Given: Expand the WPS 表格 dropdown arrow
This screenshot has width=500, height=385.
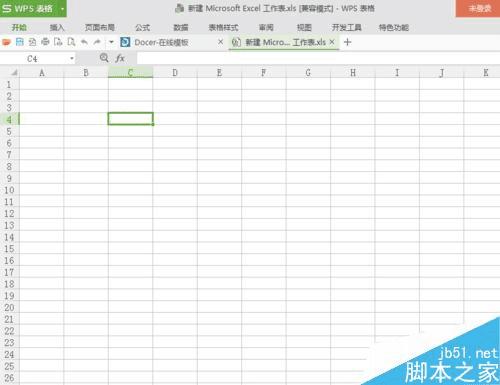Looking at the screenshot, I should (x=63, y=9).
